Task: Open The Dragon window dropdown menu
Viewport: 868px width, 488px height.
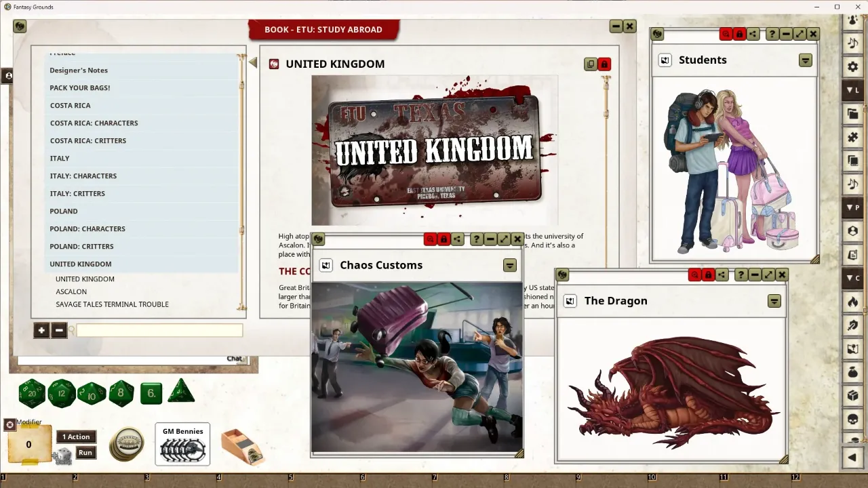Action: (x=774, y=301)
